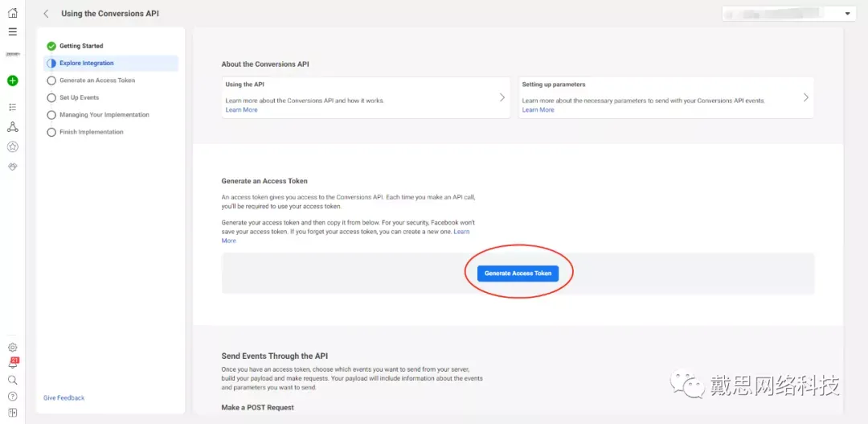This screenshot has height=424, width=868.
Task: Click Learn More under Setting up parameters
Action: 538,109
